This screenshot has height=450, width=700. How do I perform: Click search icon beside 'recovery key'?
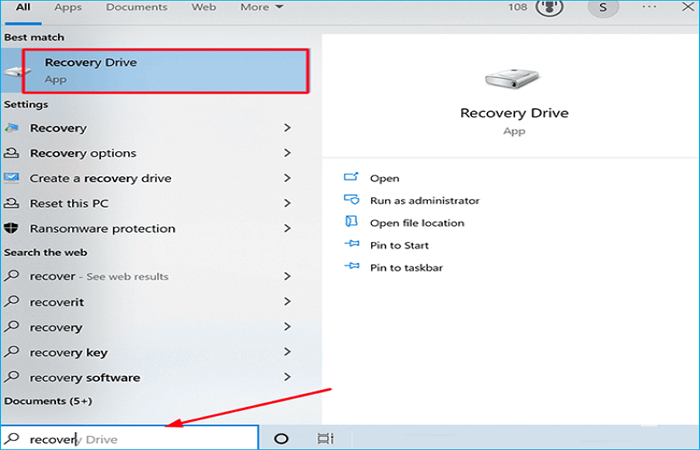[12, 352]
